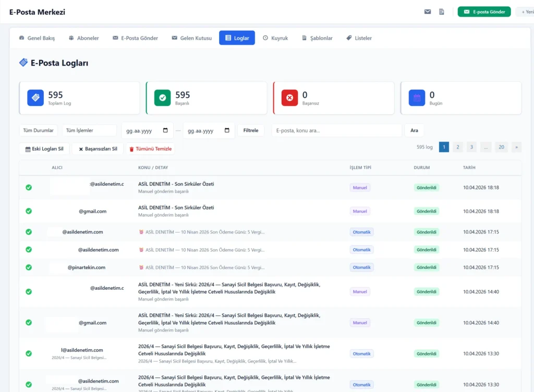The image size is (534, 392).
Task: Click the E-Posta Logları title tag icon
Action: click(23, 63)
